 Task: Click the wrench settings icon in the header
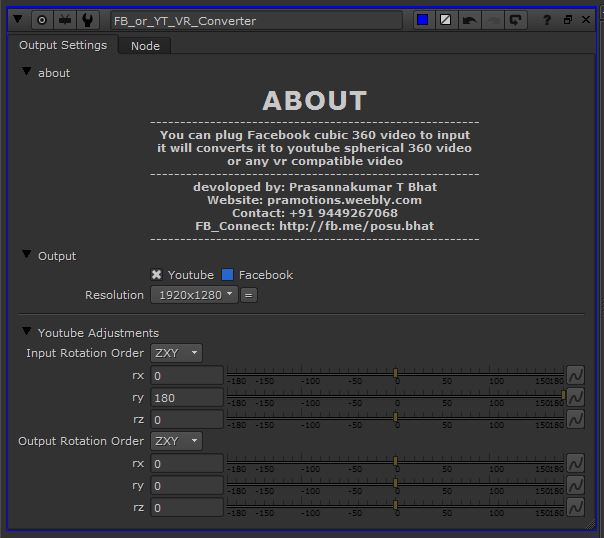point(88,20)
